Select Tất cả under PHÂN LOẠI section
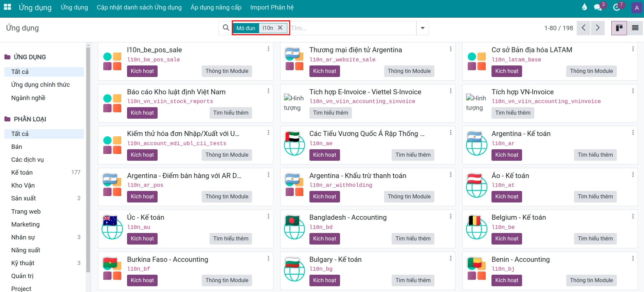 click(44, 134)
